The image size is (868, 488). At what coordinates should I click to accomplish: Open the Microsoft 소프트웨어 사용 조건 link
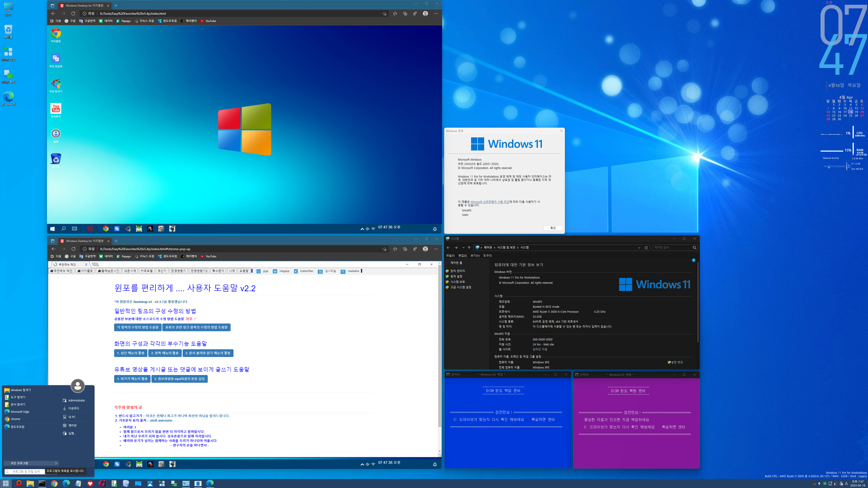click(x=490, y=202)
